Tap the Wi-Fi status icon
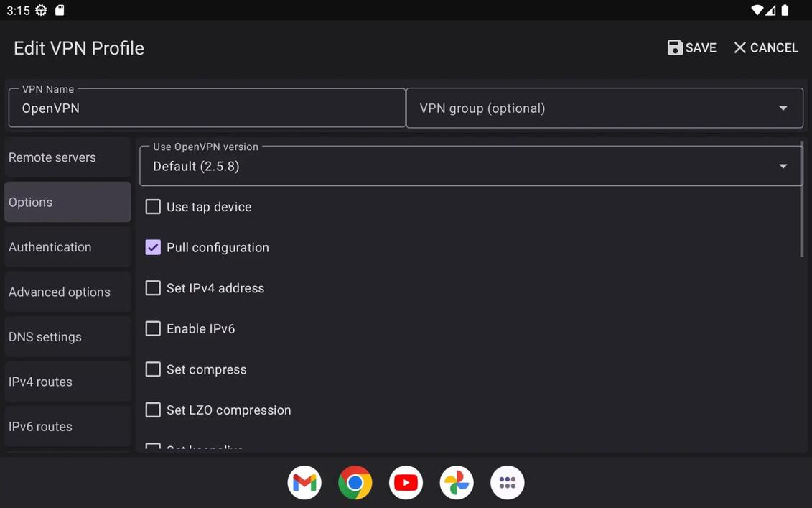 tap(756, 10)
